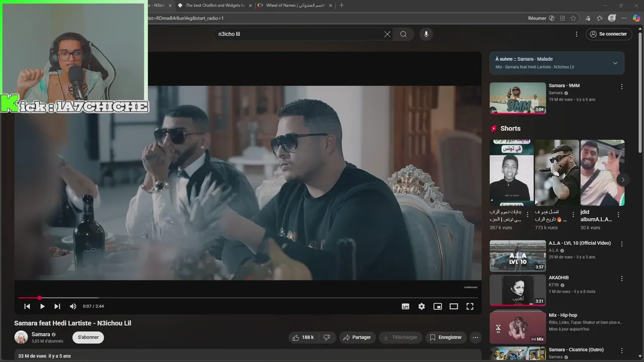Click Résumer in the address bar
644x362 pixels.
541,18
